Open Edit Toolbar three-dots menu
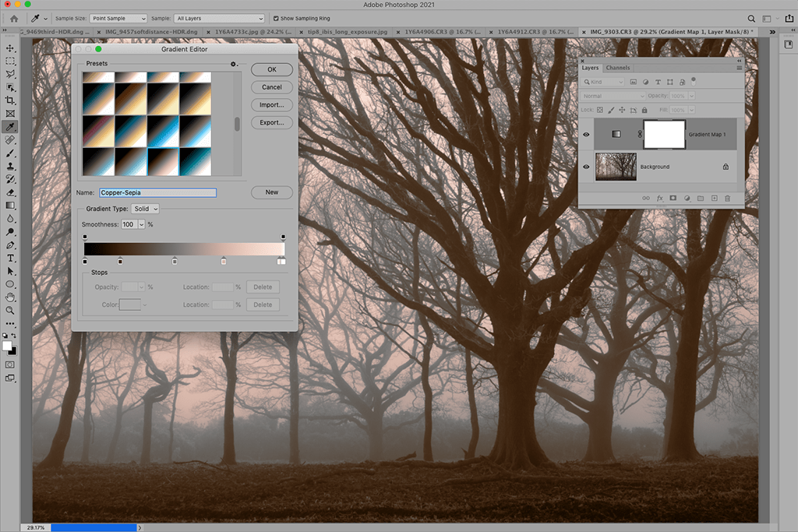This screenshot has width=798, height=532. tap(10, 323)
